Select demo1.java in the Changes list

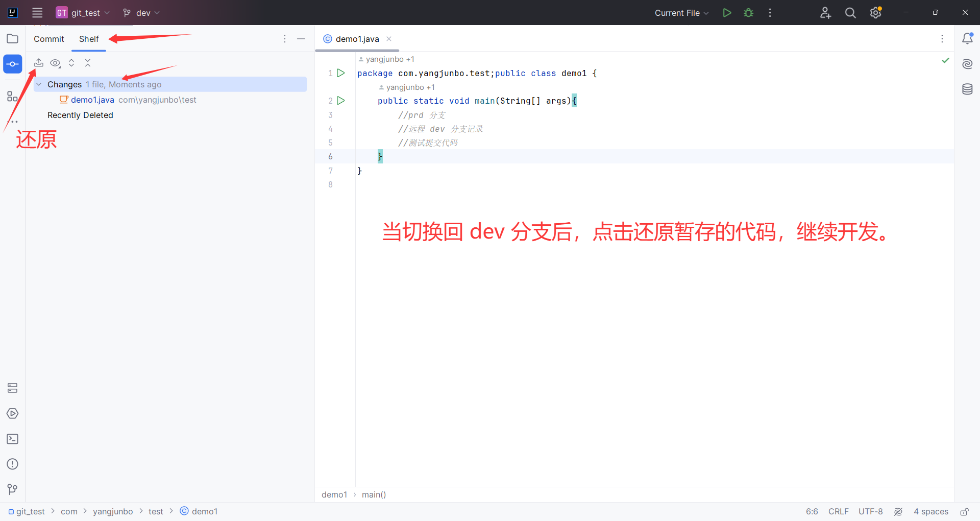[x=92, y=100]
